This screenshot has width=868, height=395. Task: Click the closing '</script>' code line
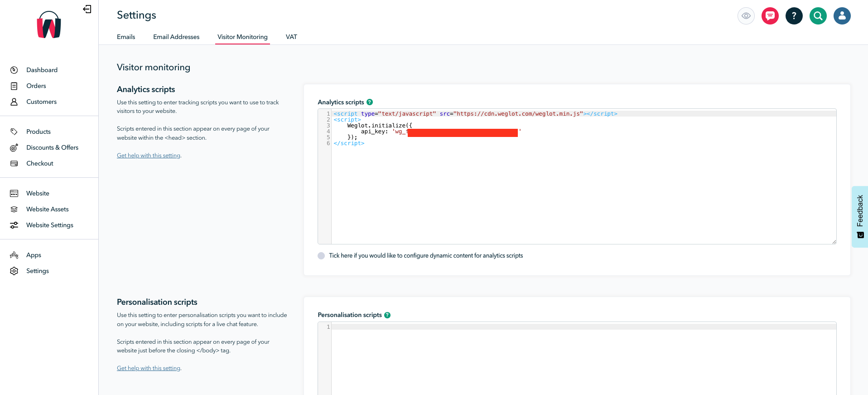click(x=349, y=143)
